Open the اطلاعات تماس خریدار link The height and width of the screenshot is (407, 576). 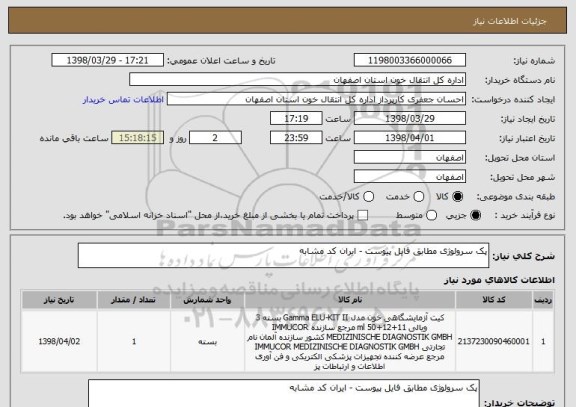(123, 100)
